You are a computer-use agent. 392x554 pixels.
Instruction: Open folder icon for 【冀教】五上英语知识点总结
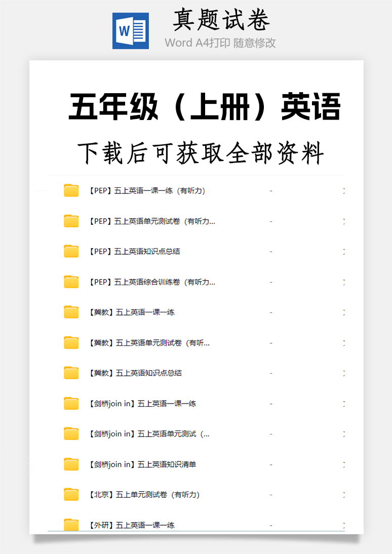click(71, 373)
